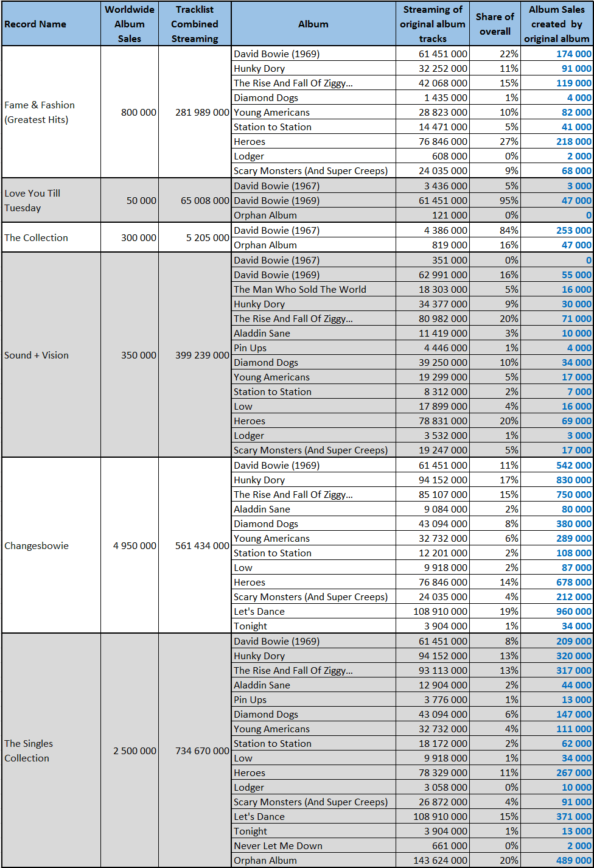Screen dimensions: 594x868
Task: Select the 'Tracklist Combined Streaming' header cell
Action: click(x=195, y=24)
